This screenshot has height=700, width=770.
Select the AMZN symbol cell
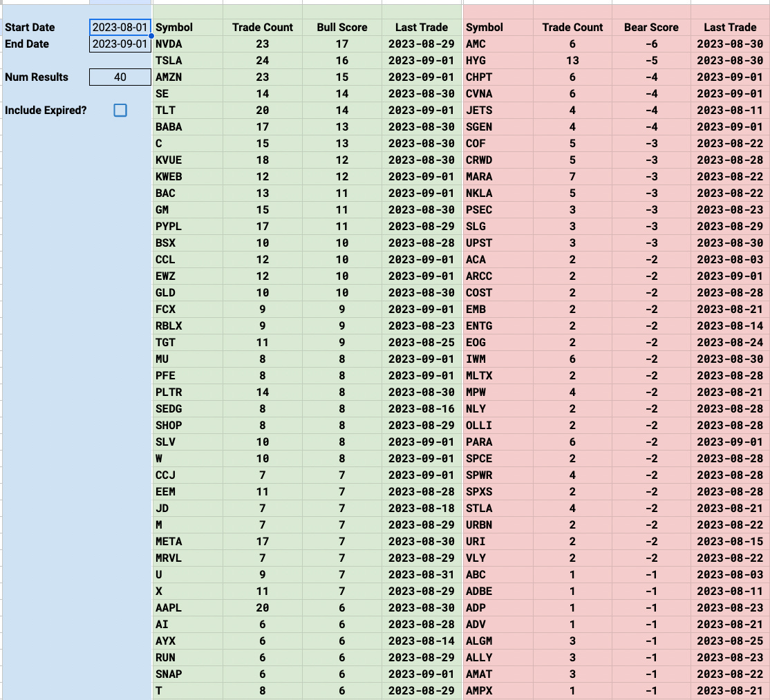188,77
